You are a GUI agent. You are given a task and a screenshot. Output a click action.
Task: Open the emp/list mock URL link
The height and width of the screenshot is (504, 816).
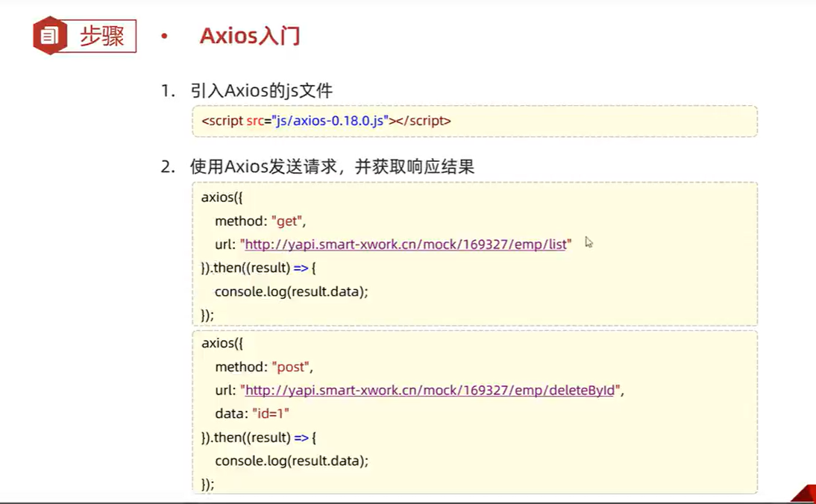coord(405,244)
